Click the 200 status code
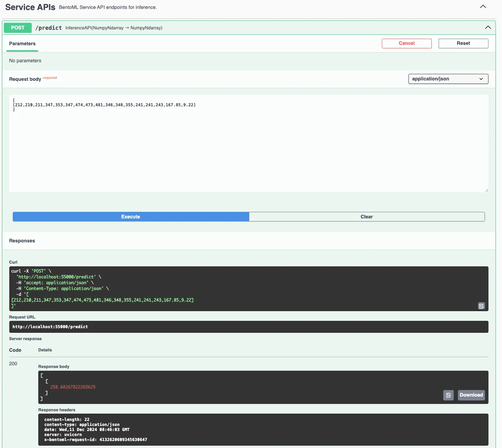 coord(13,364)
